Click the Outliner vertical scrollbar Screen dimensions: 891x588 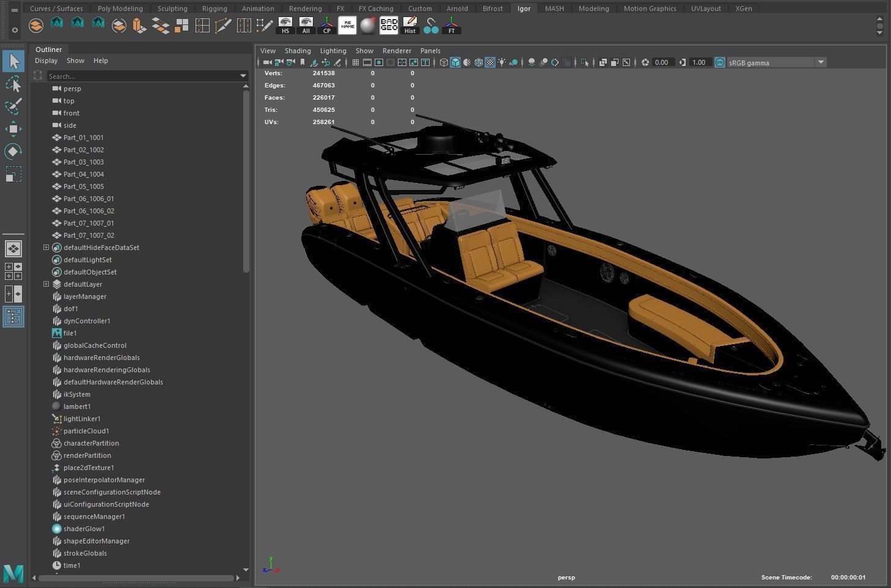[246, 181]
